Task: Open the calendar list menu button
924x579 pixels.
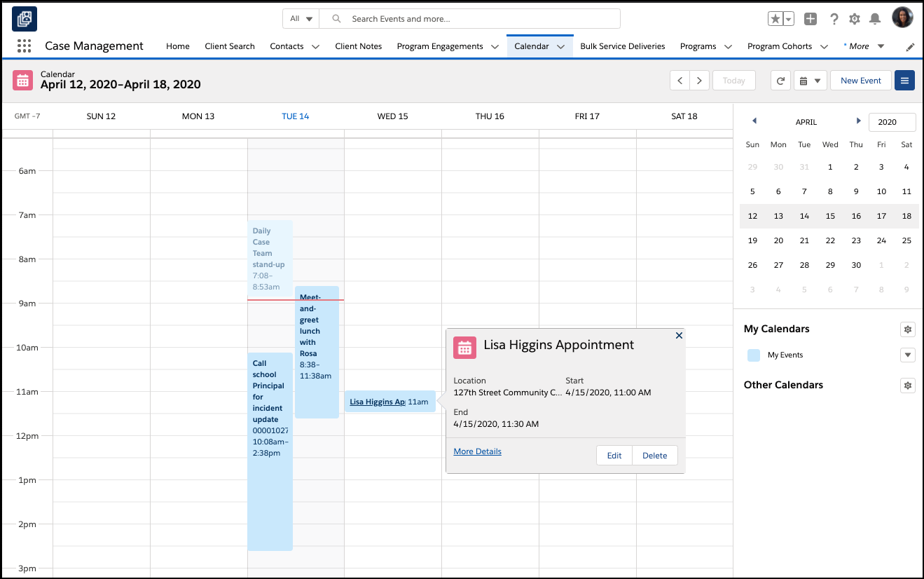Action: click(x=904, y=80)
